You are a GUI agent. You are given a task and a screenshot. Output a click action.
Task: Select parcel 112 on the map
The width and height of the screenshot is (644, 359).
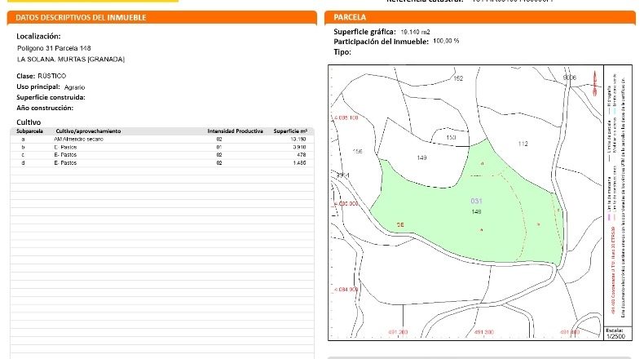click(x=523, y=144)
